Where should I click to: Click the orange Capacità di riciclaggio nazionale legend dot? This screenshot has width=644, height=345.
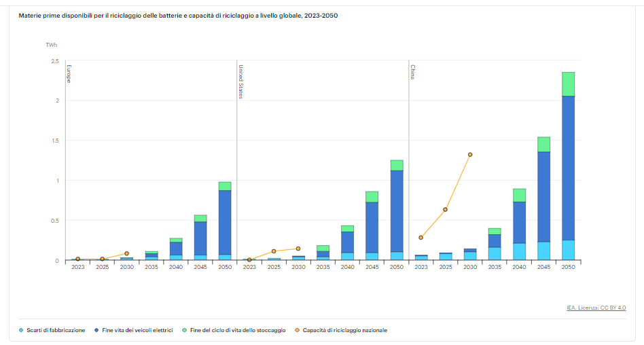[x=296, y=330]
